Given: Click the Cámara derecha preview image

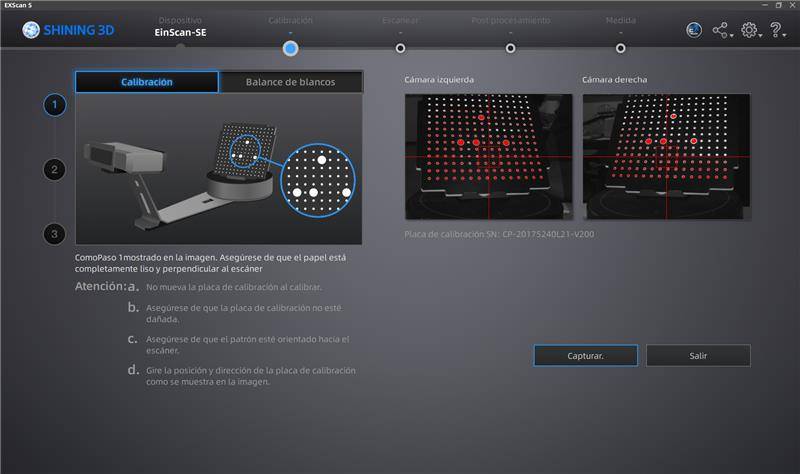Looking at the screenshot, I should click(666, 157).
